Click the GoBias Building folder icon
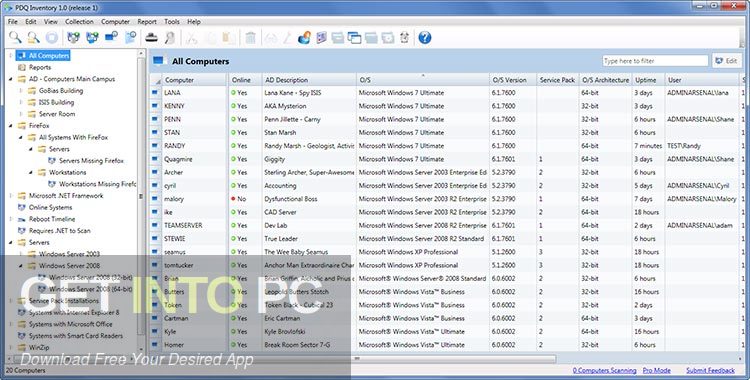The height and width of the screenshot is (380, 750). click(x=32, y=90)
